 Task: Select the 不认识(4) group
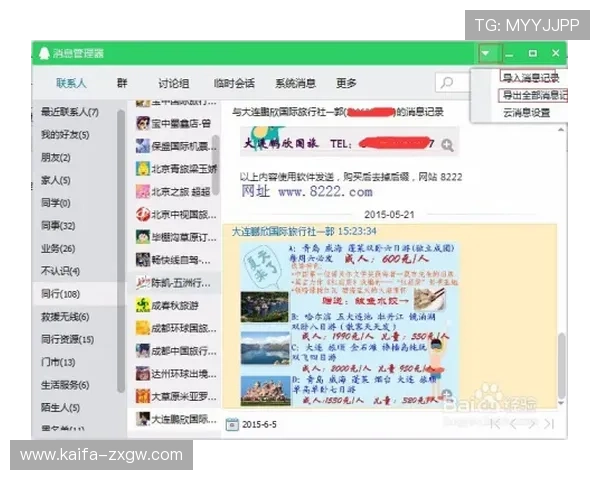(60, 271)
